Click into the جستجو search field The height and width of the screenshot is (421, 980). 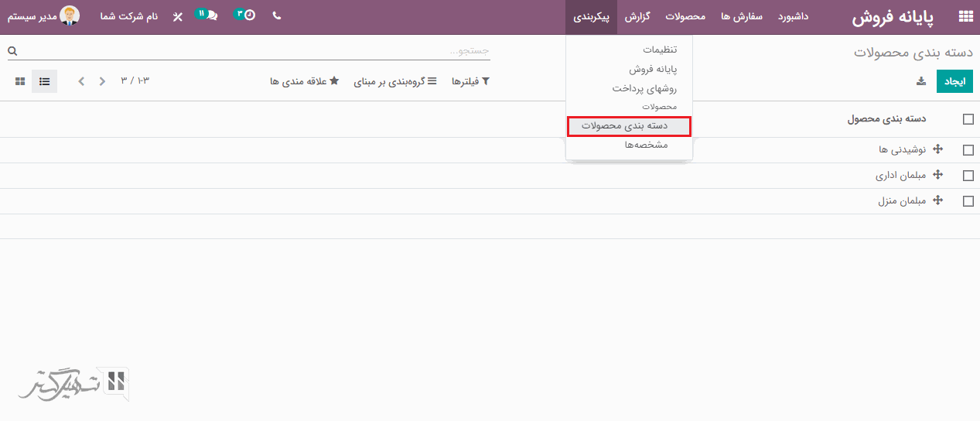coord(255,51)
